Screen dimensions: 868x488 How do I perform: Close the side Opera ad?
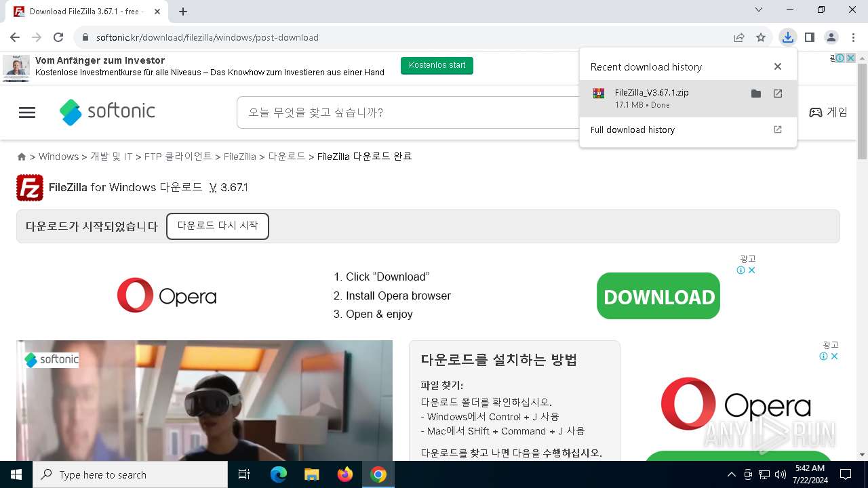[835, 357]
